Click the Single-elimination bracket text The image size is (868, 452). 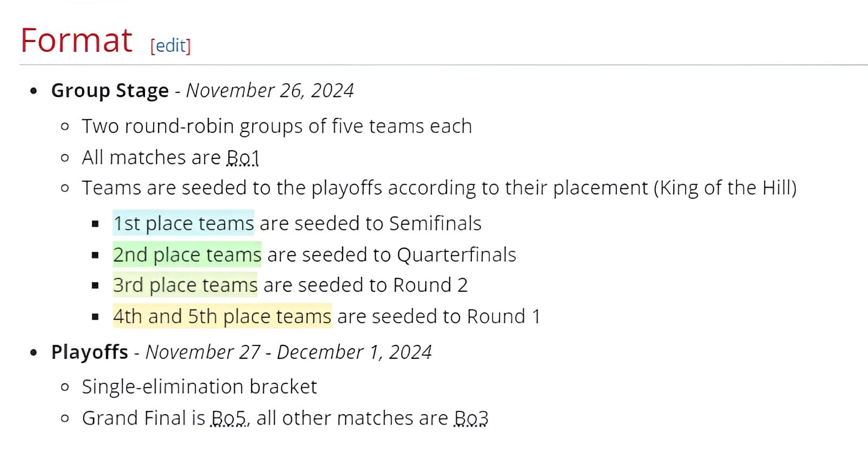199,387
